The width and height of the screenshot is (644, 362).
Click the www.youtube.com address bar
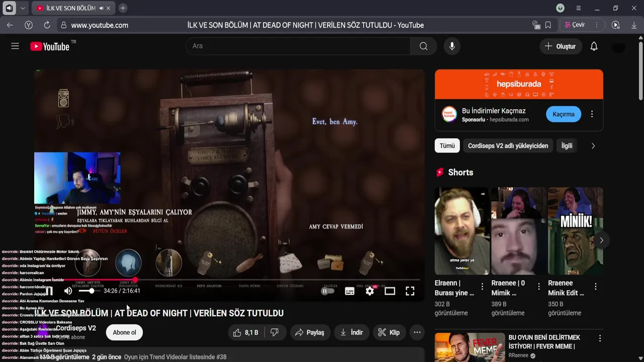pos(100,25)
